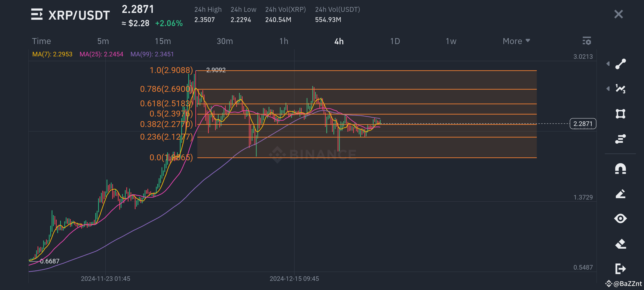Expand the Fibonacci tool options arrow
This screenshot has width=644, height=290.
(608, 88)
